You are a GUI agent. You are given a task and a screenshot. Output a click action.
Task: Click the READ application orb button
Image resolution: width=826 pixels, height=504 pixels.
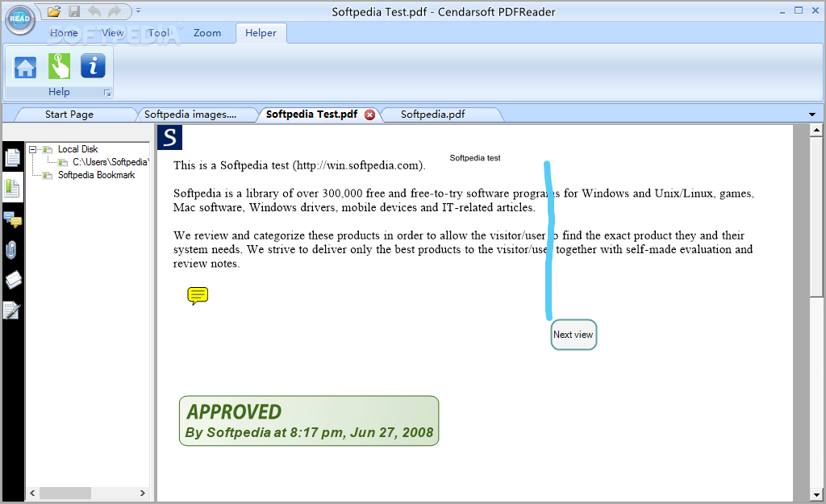click(x=20, y=19)
